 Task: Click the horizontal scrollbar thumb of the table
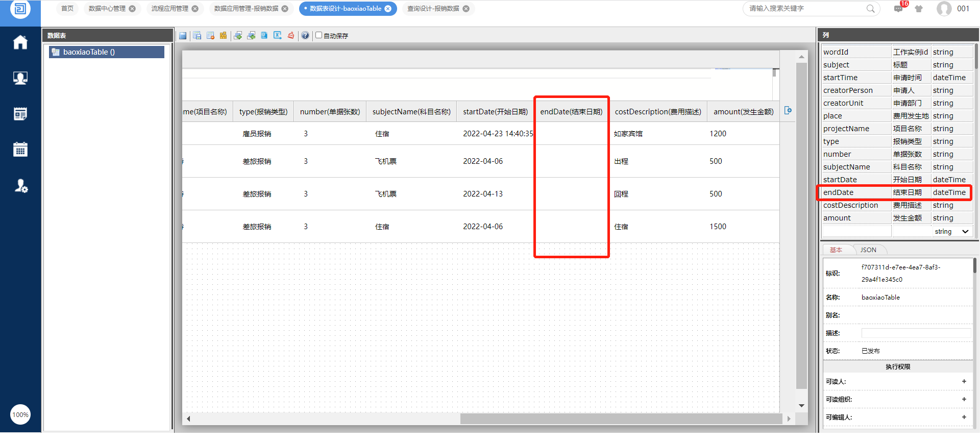(x=621, y=419)
